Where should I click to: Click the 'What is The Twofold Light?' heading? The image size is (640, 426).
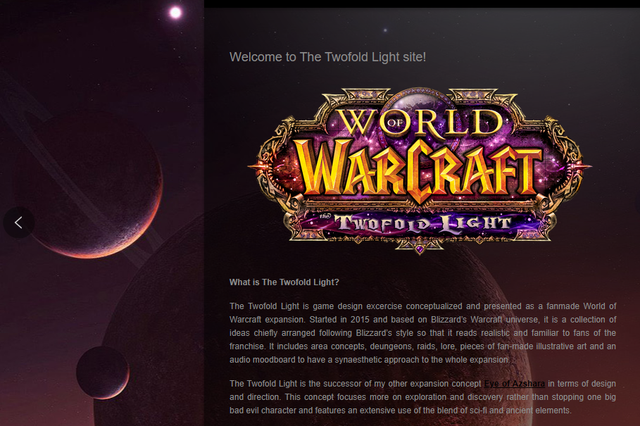[x=284, y=282]
